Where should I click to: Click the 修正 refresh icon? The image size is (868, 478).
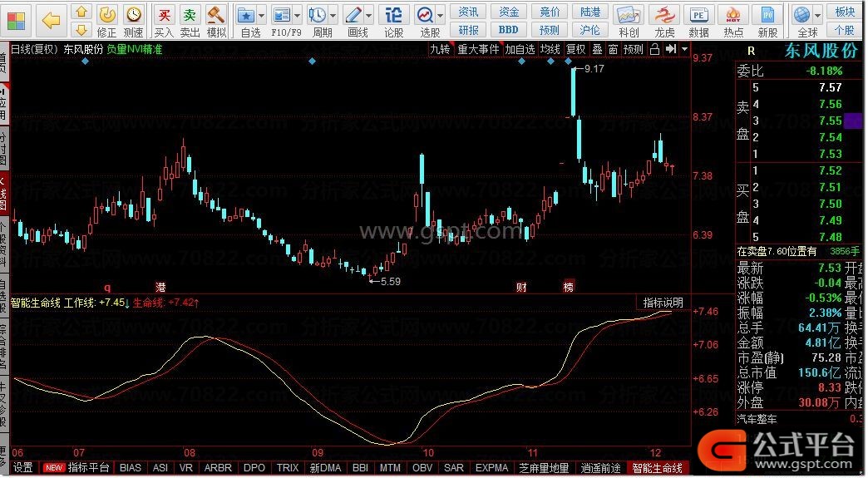(107, 14)
